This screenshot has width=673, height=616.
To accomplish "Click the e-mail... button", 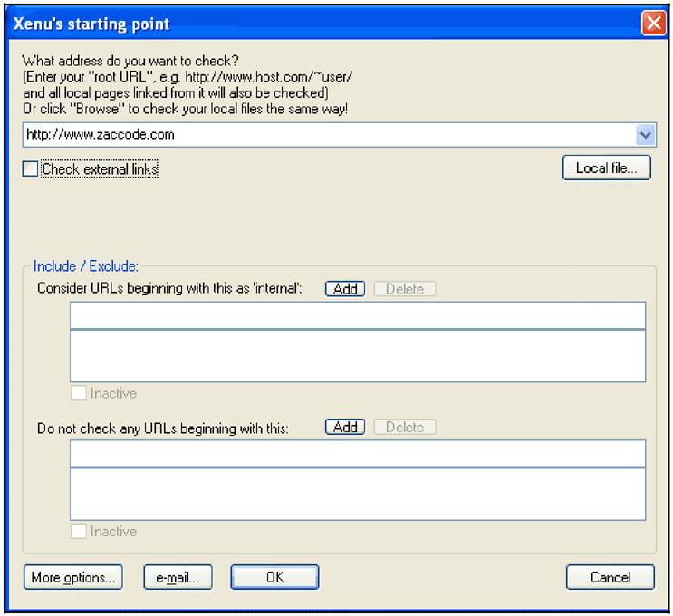I will click(178, 577).
